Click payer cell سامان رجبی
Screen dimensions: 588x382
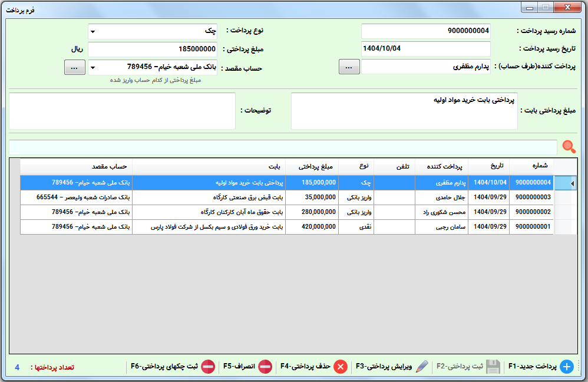[442, 226]
